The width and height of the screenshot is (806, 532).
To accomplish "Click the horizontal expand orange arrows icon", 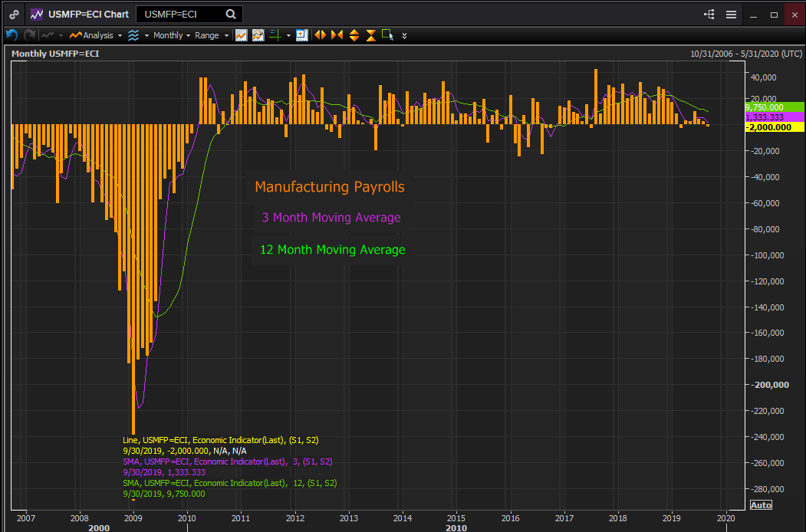I will pos(320,35).
